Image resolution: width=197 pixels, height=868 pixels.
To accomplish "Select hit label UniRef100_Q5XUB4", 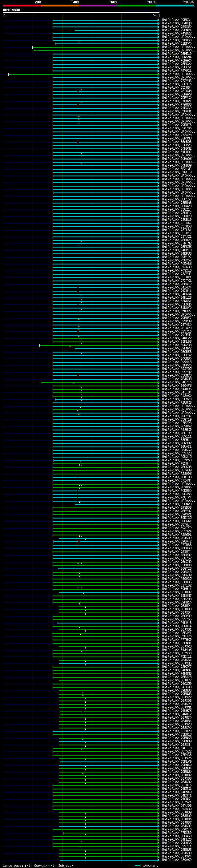I will tap(176, 88).
